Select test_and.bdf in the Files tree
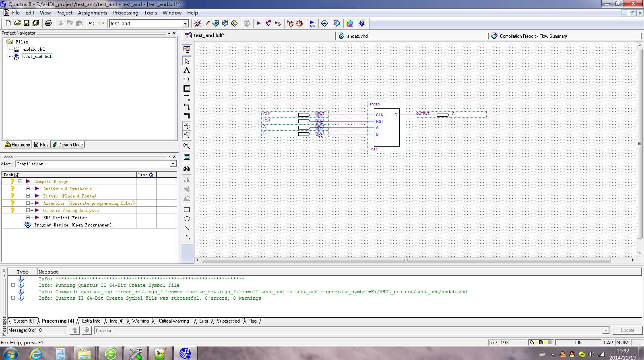 37,56
